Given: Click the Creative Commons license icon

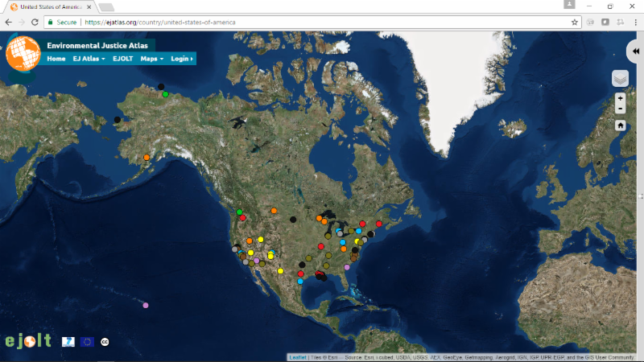Looking at the screenshot, I should tap(105, 342).
